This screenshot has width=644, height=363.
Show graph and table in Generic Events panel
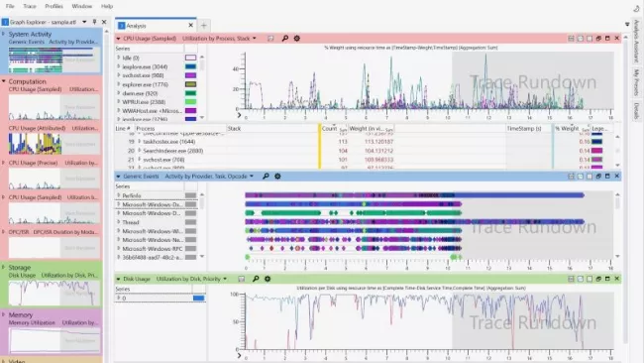[x=571, y=177]
